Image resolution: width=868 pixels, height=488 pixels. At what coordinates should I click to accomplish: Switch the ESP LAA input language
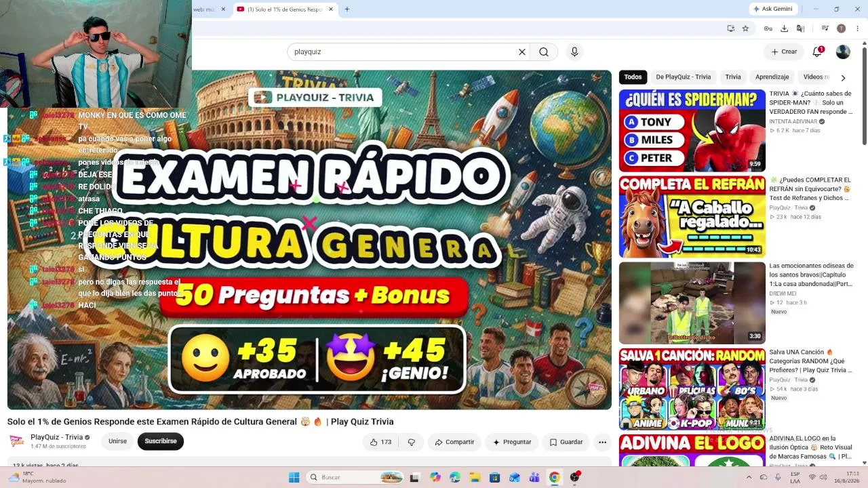[795, 477]
